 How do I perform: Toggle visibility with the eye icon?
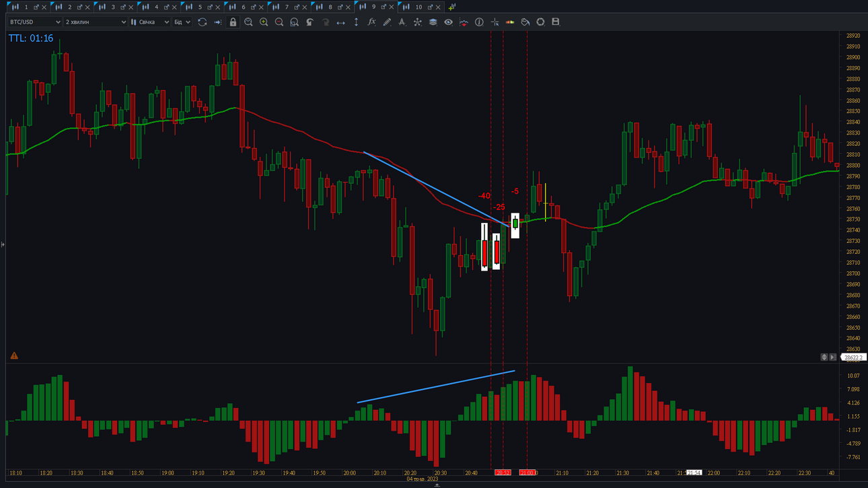click(448, 22)
